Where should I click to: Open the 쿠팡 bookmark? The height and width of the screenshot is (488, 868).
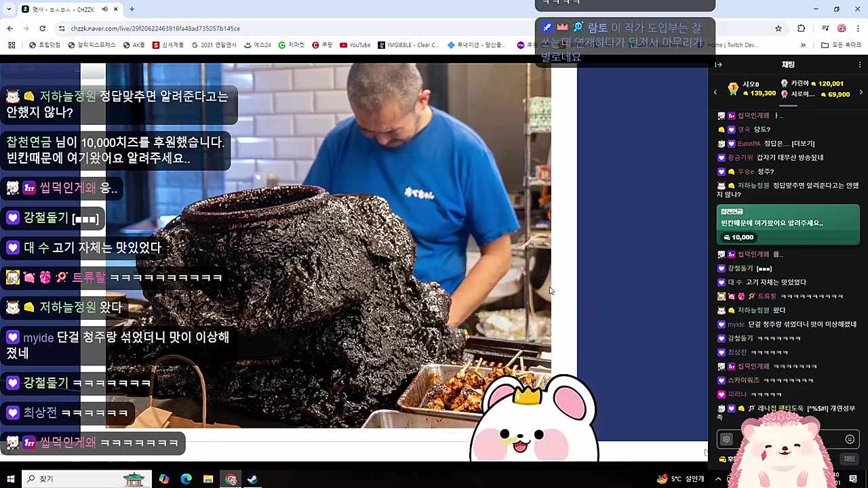tap(322, 45)
